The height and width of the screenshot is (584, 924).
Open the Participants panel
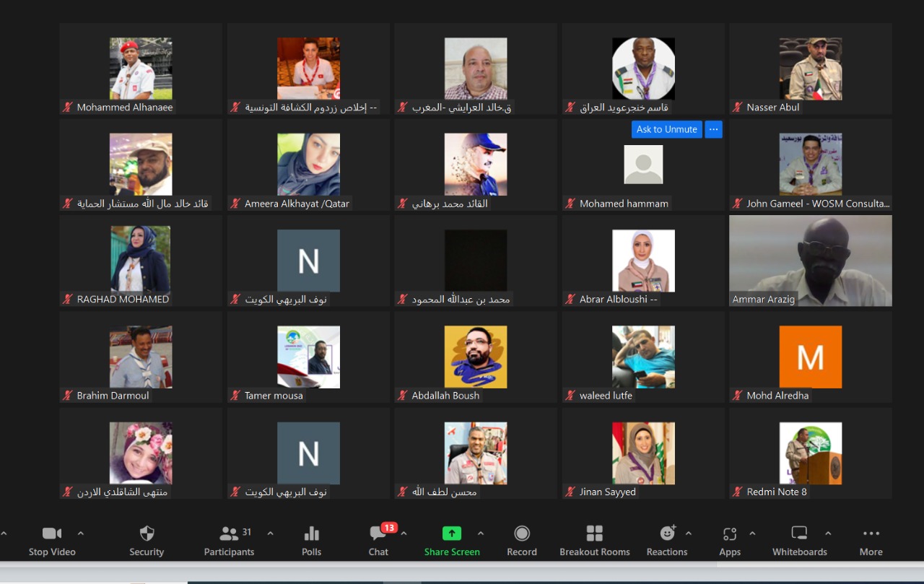coord(230,534)
